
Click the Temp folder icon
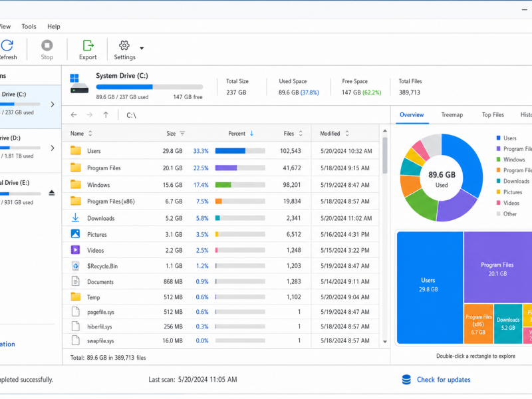tap(76, 297)
